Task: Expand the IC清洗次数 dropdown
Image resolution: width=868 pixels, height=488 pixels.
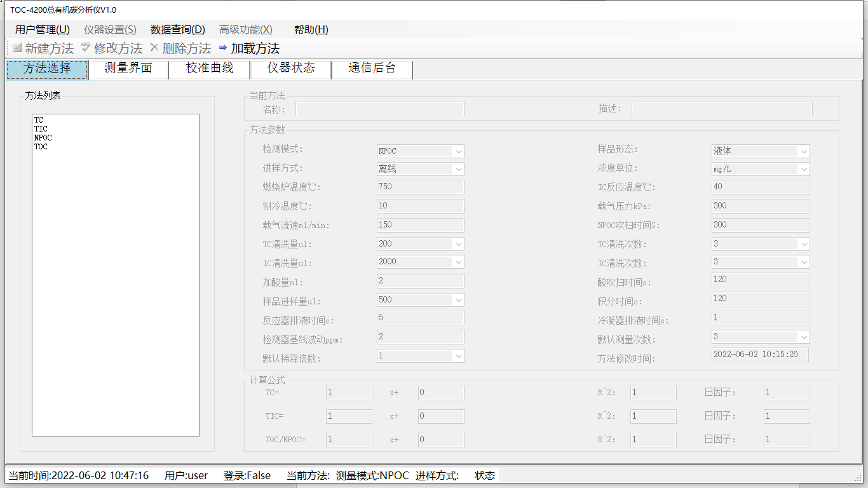Action: tap(804, 262)
